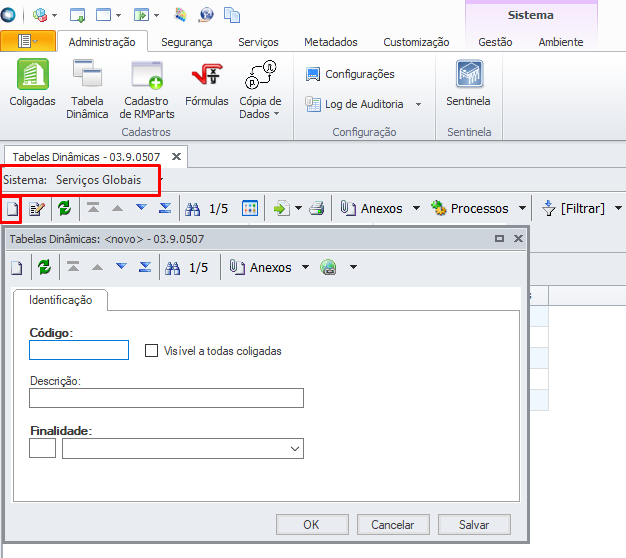Viewport: 626px width, 558px height.
Task: Enable Visível a todas coligadas checkbox
Action: pos(152,351)
